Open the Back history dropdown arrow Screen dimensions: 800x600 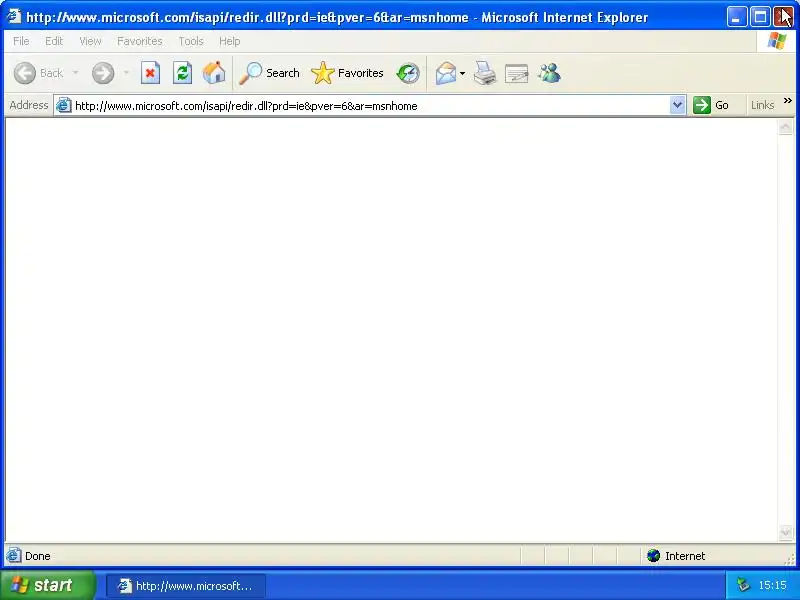coord(76,73)
